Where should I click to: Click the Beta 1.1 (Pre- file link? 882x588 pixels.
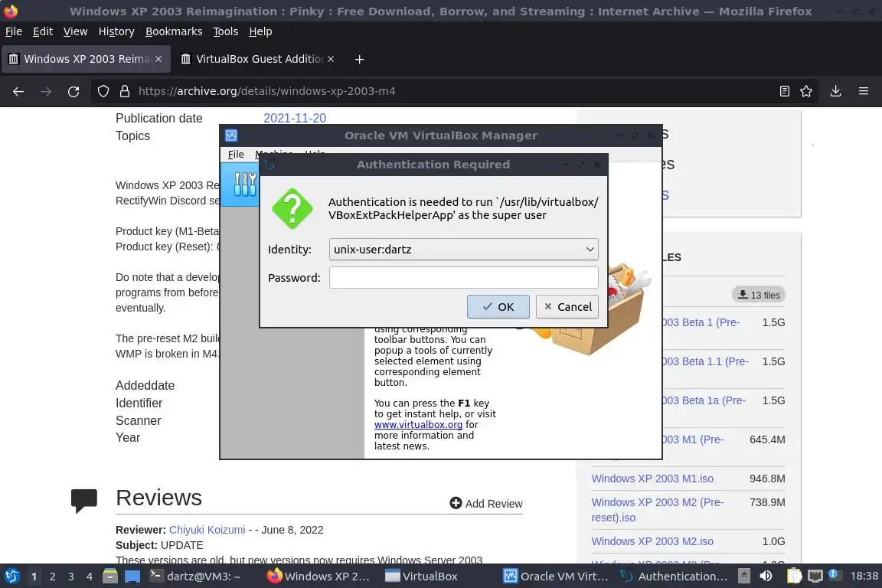[706, 361]
